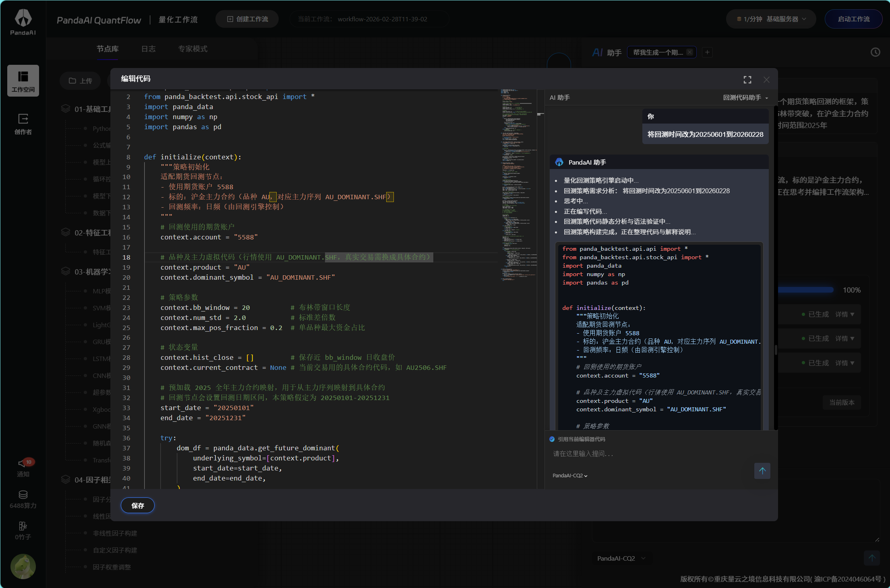This screenshot has height=588, width=890.
Task: Click the AI chat panel scrollbar
Action: (776, 350)
